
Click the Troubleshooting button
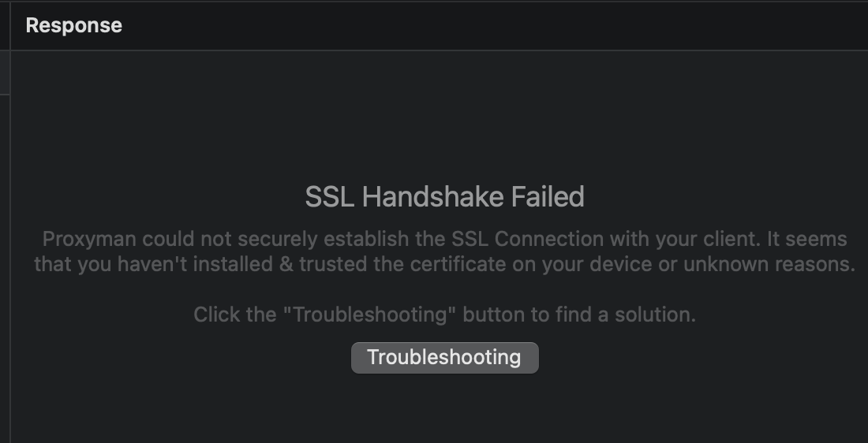pos(444,357)
